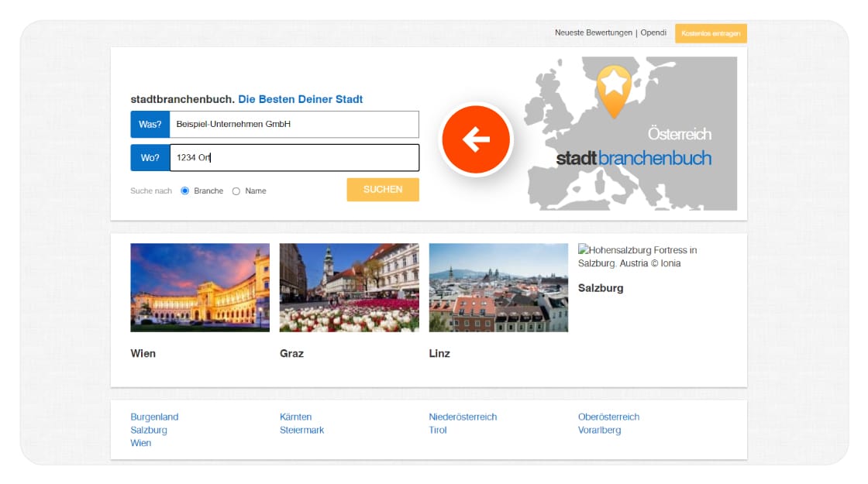Open the Tirol region link
This screenshot has width=868, height=484.
point(438,431)
